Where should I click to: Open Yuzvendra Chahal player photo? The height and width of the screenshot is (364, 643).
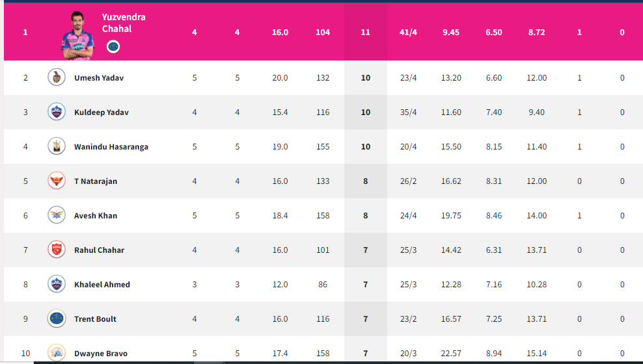pos(77,36)
